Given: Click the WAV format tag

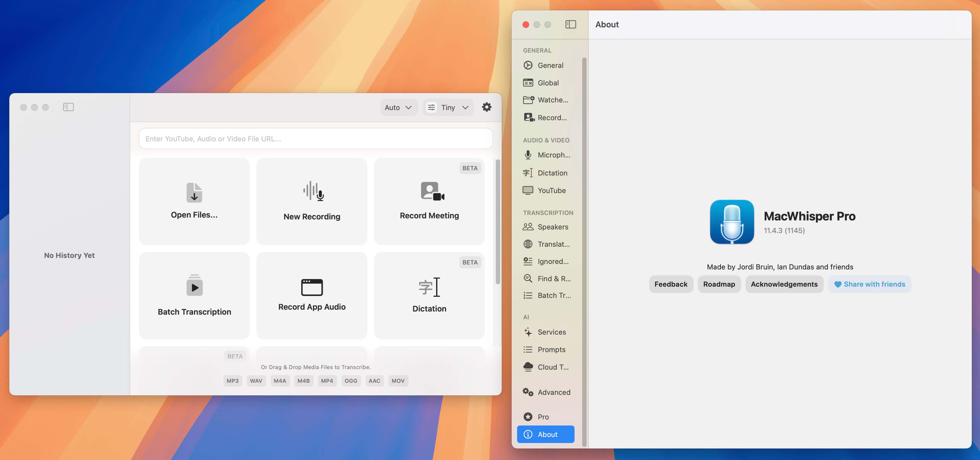Looking at the screenshot, I should 256,381.
